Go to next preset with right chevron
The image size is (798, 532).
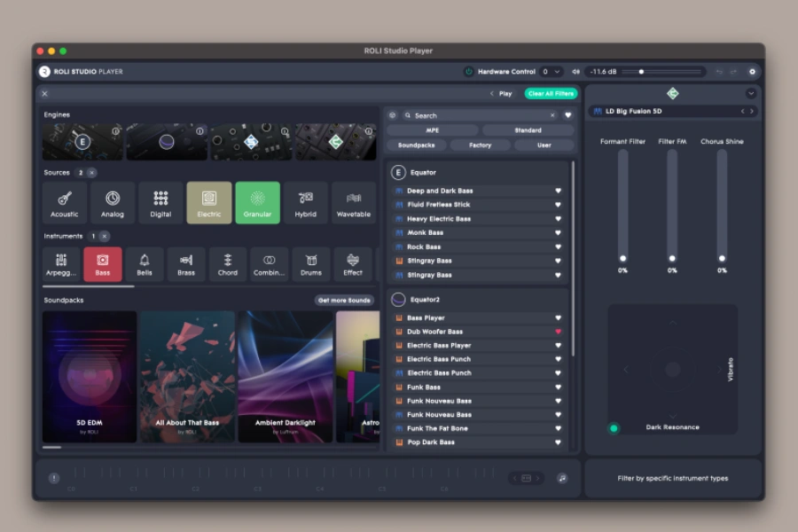pos(752,111)
